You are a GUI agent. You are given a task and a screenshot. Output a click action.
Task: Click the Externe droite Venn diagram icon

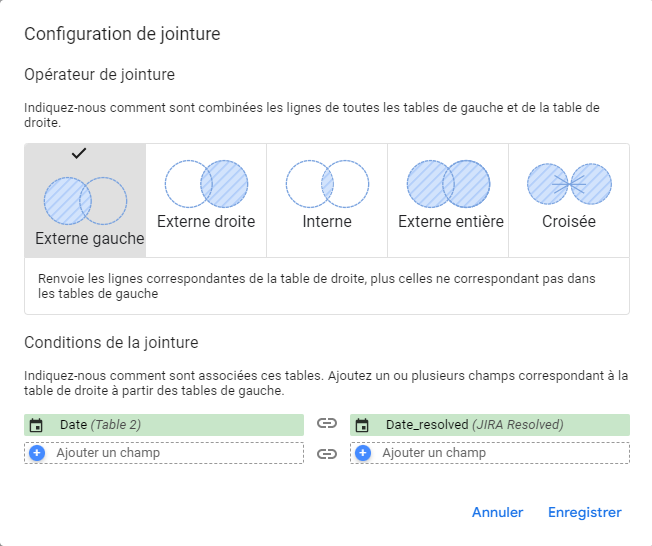206,184
